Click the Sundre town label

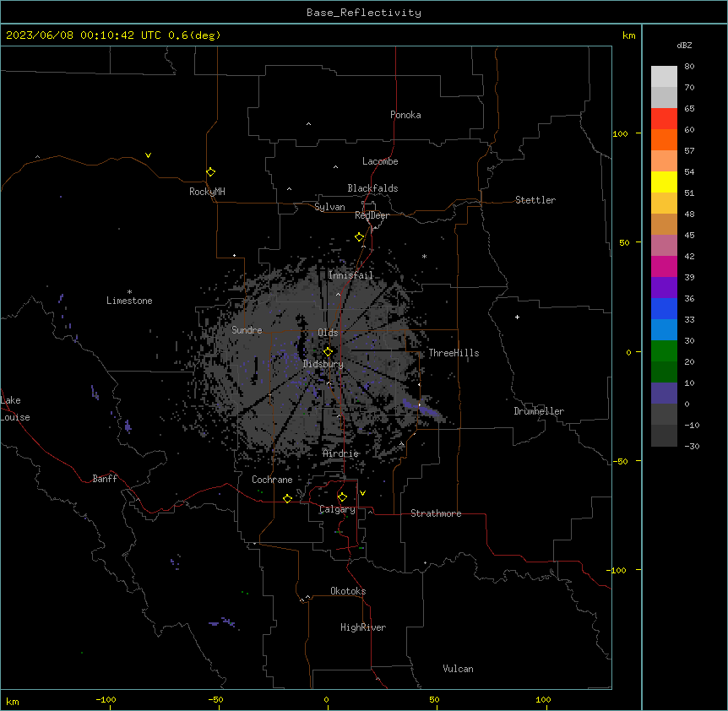point(247,330)
